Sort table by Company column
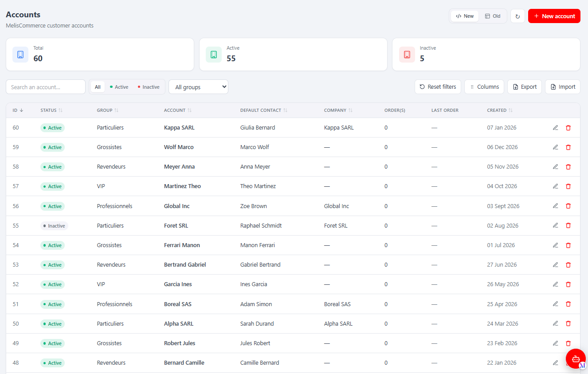The height and width of the screenshot is (374, 588). (338, 110)
